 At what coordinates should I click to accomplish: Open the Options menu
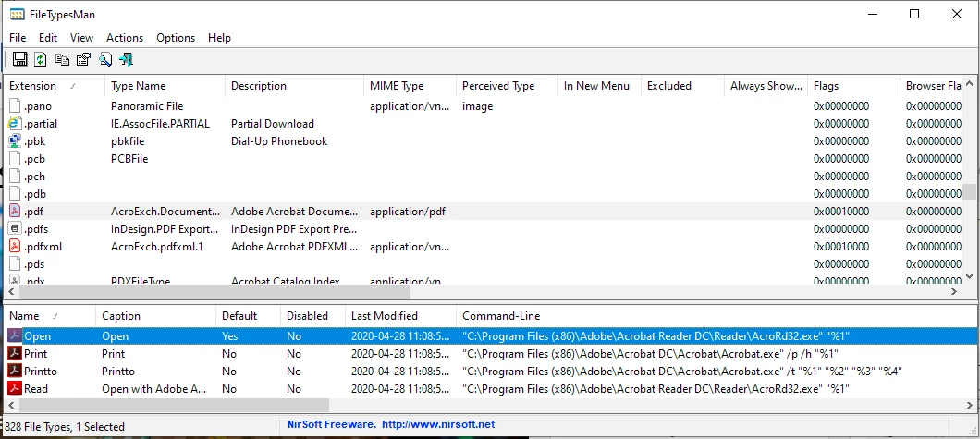click(x=176, y=38)
